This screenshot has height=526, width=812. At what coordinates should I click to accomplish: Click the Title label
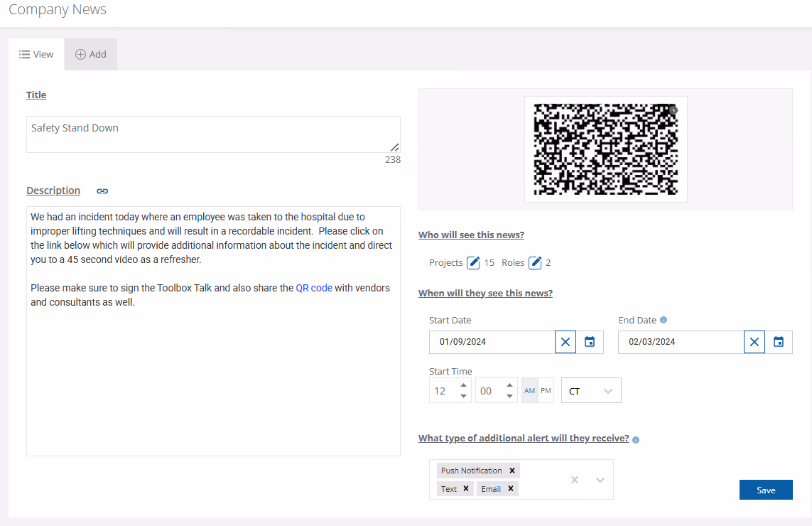pos(36,95)
